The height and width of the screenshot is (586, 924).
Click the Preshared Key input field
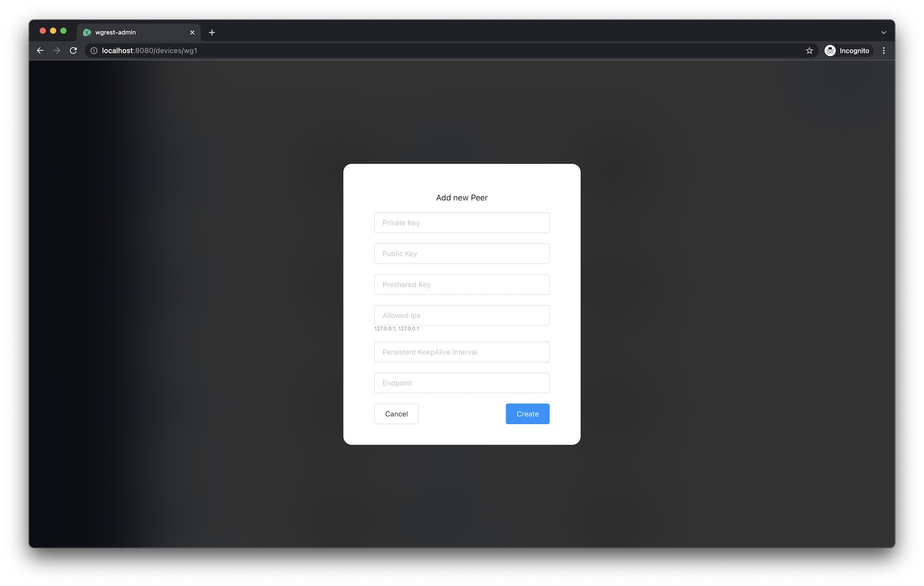[x=462, y=283]
